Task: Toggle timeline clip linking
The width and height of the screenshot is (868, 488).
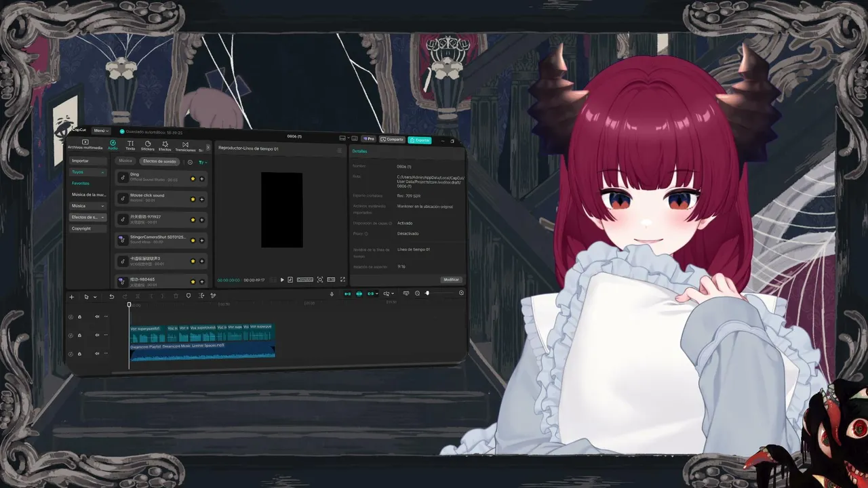Action: (x=371, y=293)
